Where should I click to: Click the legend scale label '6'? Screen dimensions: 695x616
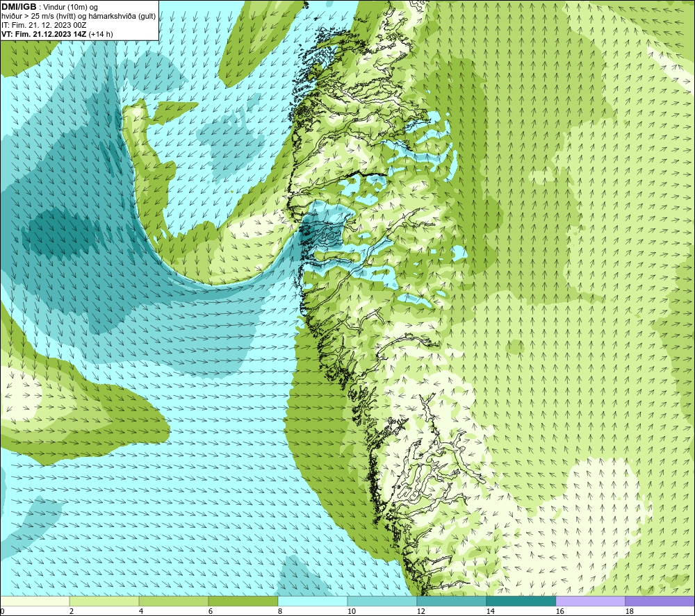(x=211, y=611)
